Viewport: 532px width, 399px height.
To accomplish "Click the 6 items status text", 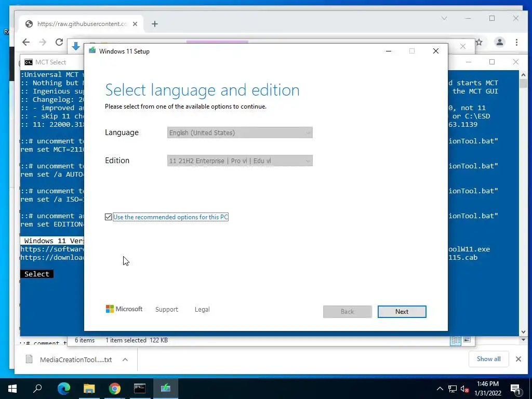I will click(85, 340).
